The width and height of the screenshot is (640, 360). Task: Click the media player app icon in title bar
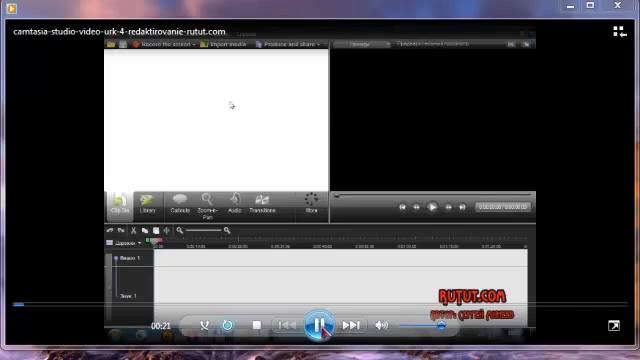coord(11,8)
